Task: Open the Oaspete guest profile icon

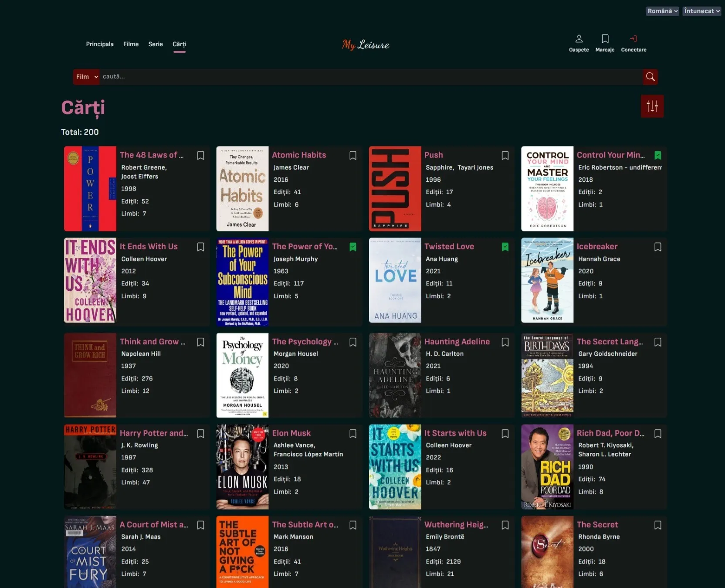Action: click(579, 44)
